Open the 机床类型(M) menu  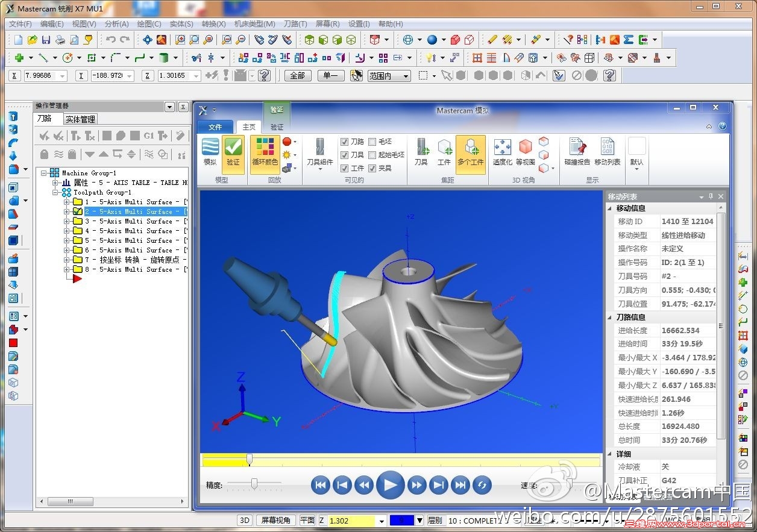[254, 24]
